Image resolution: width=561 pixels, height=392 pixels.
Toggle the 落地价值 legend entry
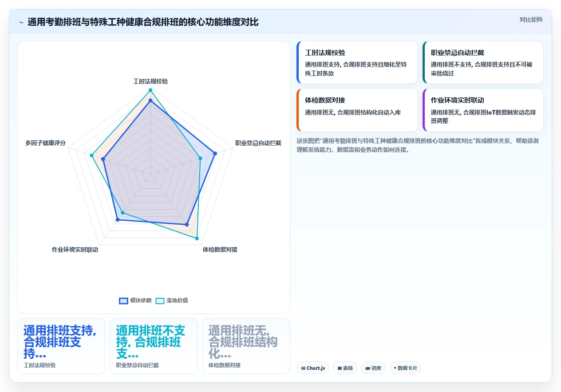coord(172,301)
